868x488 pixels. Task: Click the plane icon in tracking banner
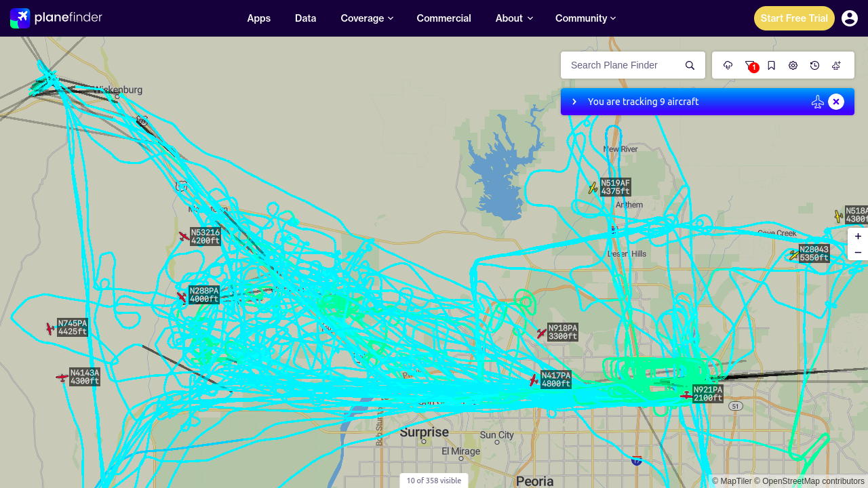(x=818, y=102)
